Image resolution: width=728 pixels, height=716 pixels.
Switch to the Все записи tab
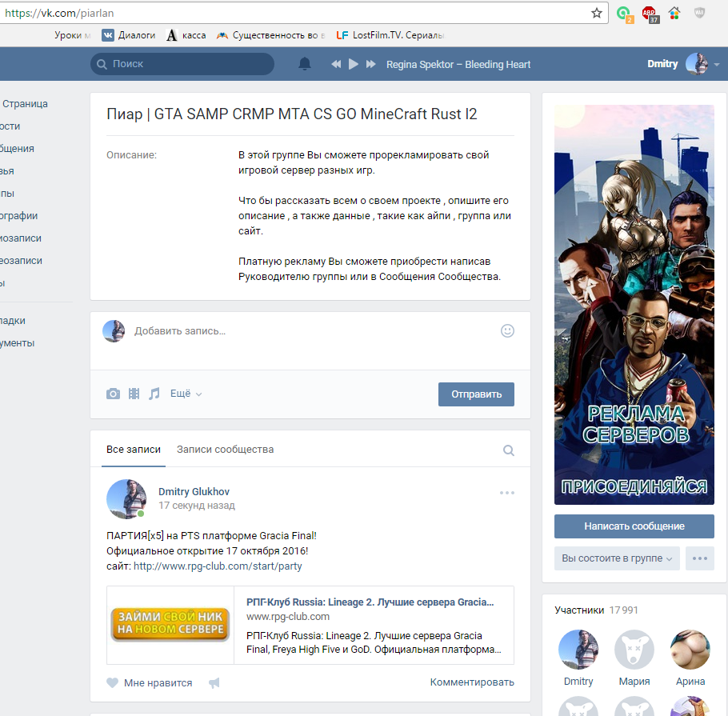134,450
